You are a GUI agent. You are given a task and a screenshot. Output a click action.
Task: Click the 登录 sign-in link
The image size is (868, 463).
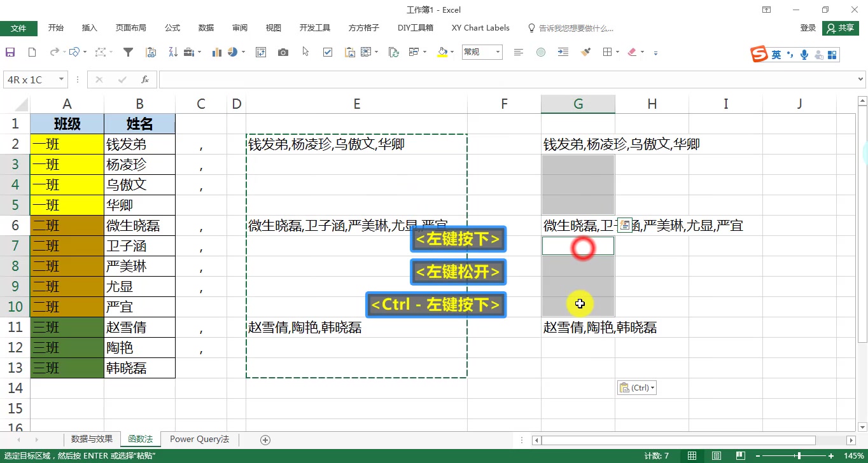pyautogui.click(x=808, y=28)
